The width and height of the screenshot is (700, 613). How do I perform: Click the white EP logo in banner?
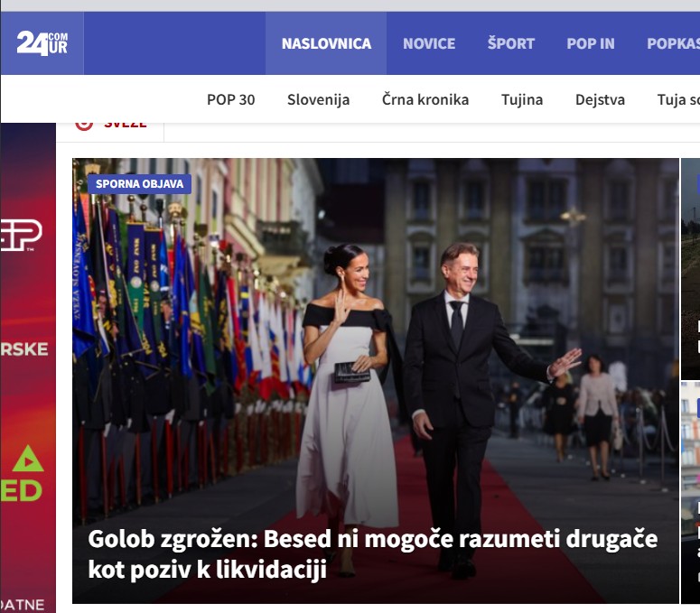tap(22, 235)
